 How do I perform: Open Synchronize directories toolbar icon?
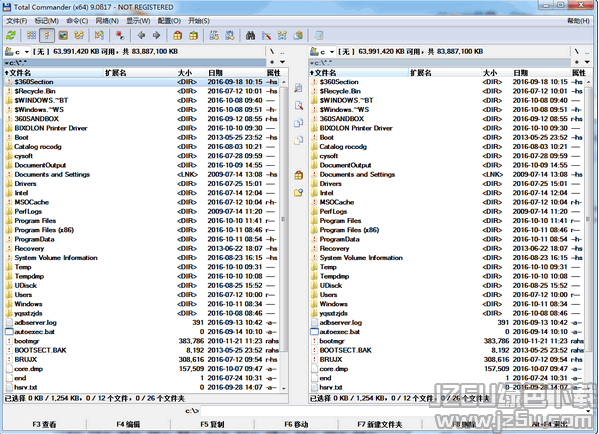pos(282,36)
